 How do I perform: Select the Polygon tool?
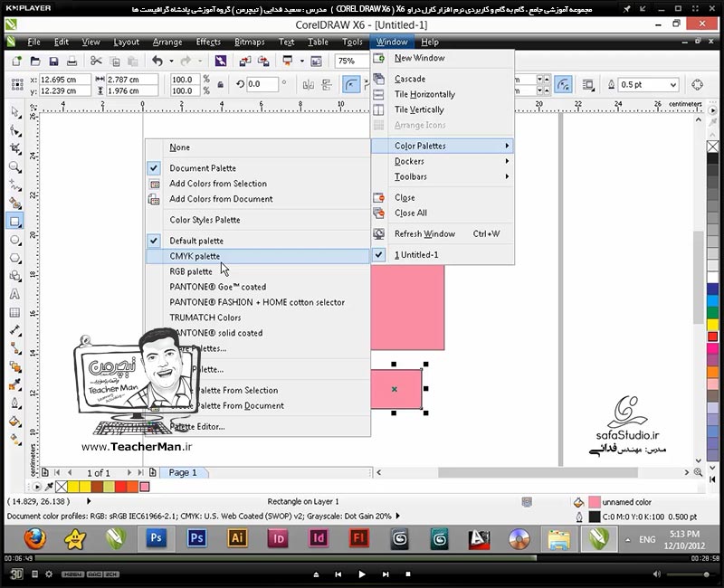tap(15, 258)
